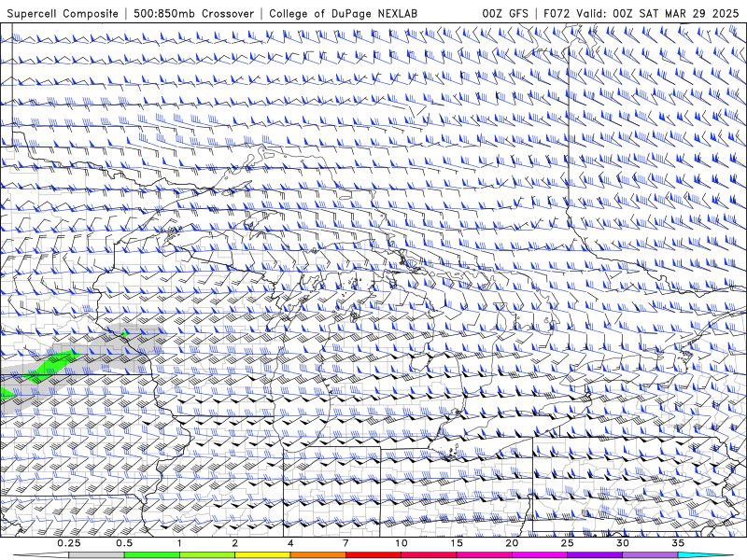Click the red 7–10 legend swatch
The height and width of the screenshot is (560, 747).
373,555
